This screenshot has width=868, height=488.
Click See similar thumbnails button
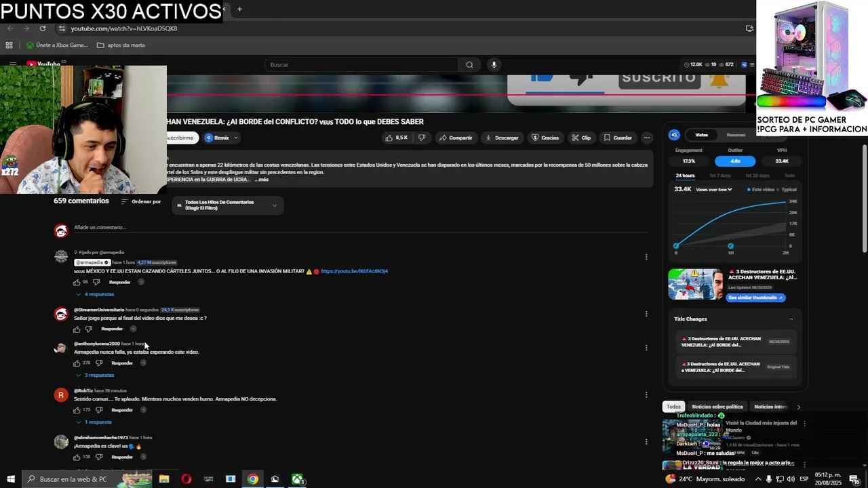coord(755,298)
